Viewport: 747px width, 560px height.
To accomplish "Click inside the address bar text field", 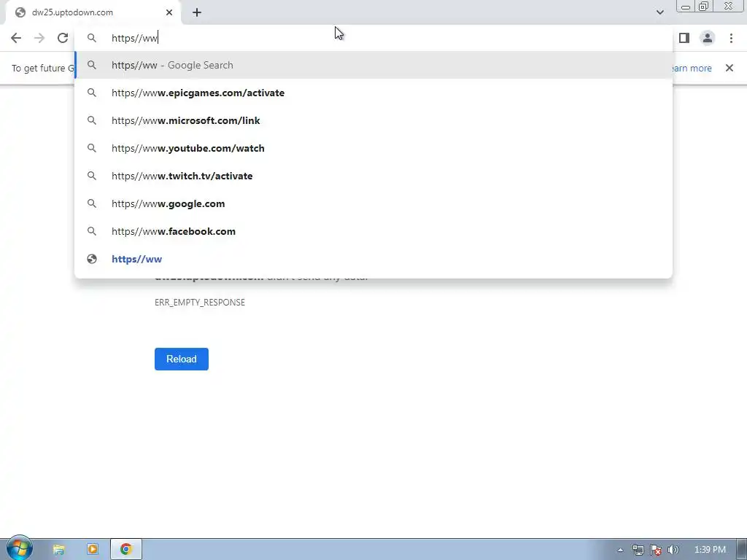I will point(373,38).
